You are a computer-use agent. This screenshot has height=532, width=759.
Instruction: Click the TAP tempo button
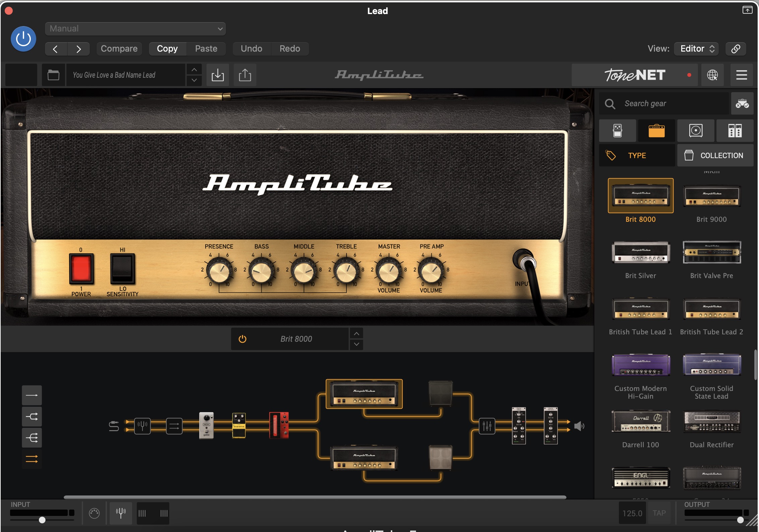click(659, 513)
